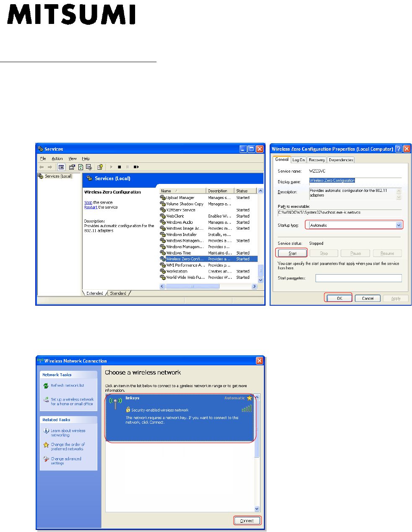The height and width of the screenshot is (532, 412).
Task: Click Change the order of preferred networks
Action: click(68, 447)
